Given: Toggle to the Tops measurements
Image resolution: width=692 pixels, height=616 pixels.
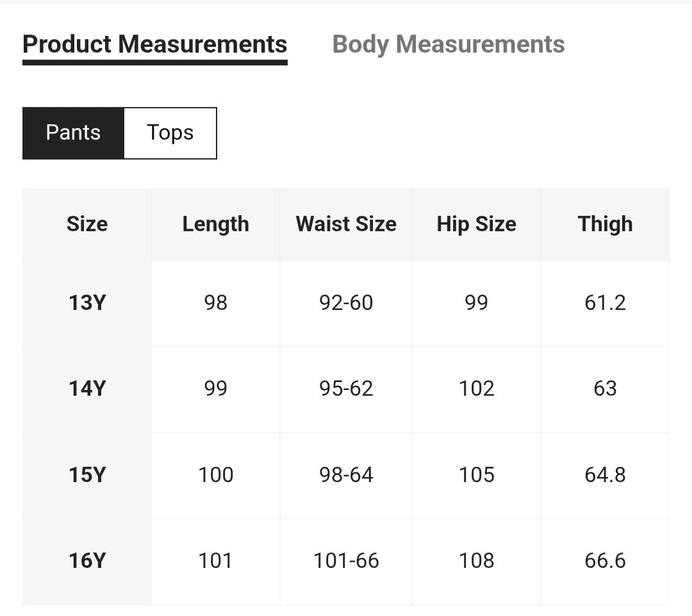Looking at the screenshot, I should pyautogui.click(x=170, y=133).
